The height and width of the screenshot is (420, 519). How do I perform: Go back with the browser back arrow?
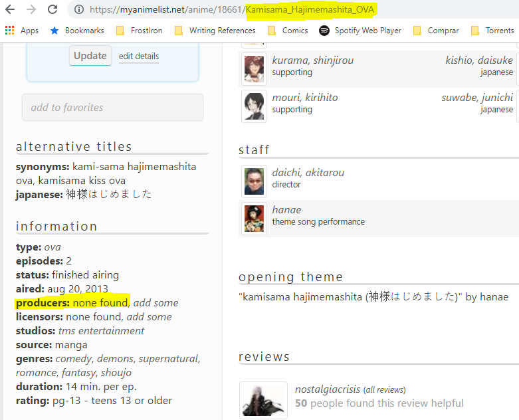click(10, 9)
